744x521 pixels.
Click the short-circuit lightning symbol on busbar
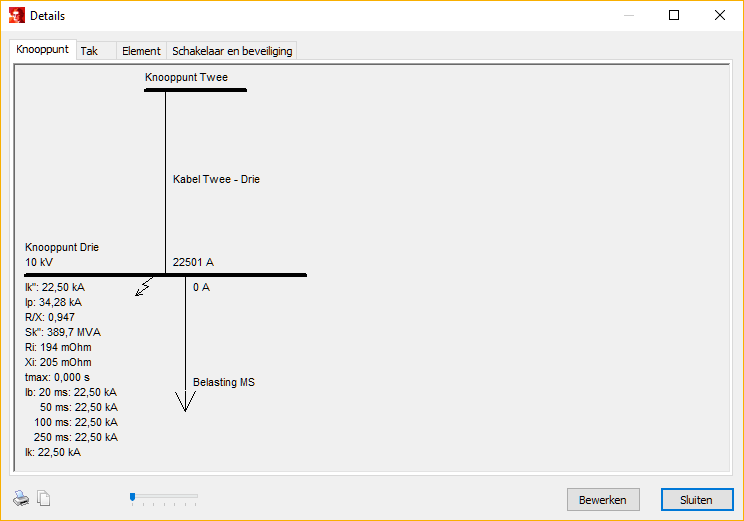click(x=144, y=288)
